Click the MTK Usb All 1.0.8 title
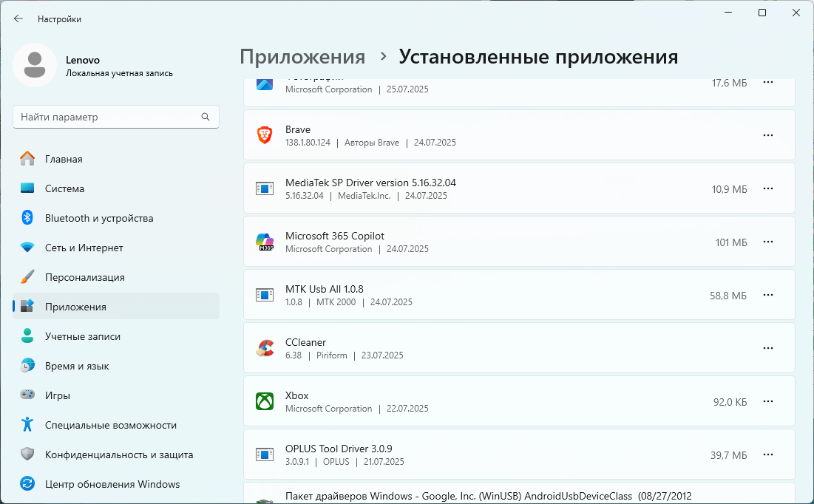The image size is (814, 504). click(x=324, y=289)
